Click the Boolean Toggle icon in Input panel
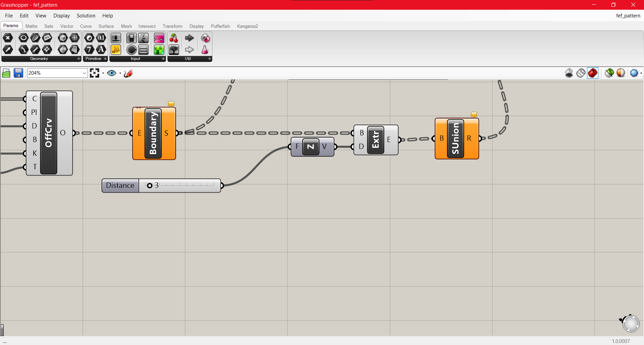 click(x=131, y=38)
